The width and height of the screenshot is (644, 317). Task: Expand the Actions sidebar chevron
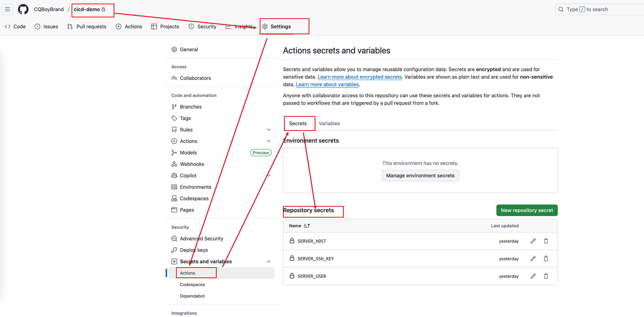tap(269, 141)
